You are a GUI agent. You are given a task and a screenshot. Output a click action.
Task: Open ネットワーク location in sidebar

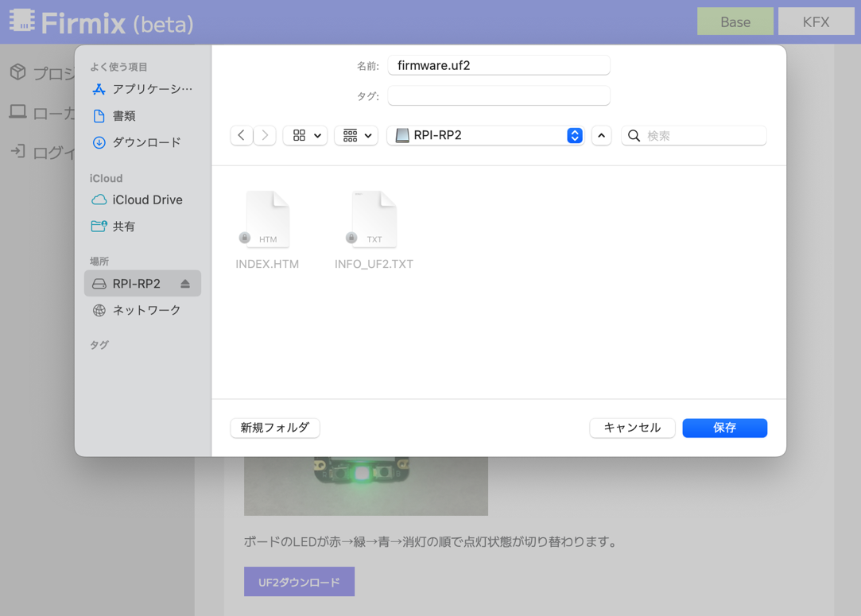[146, 310]
